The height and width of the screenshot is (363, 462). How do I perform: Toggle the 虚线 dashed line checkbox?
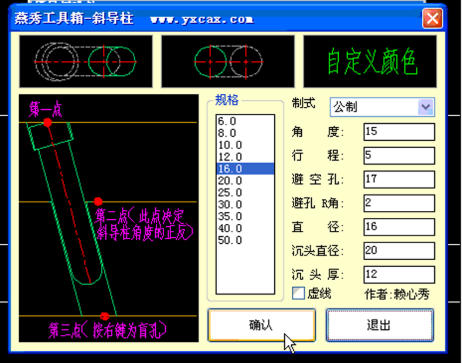tap(298, 293)
